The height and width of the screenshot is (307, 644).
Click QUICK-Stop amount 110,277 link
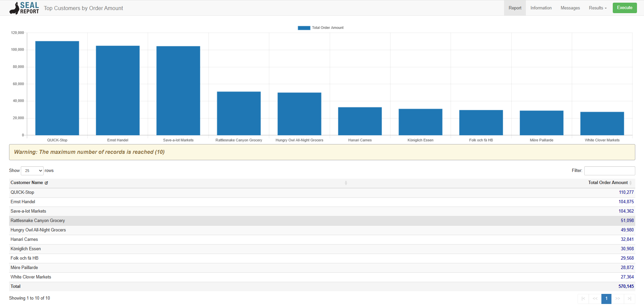coord(626,192)
